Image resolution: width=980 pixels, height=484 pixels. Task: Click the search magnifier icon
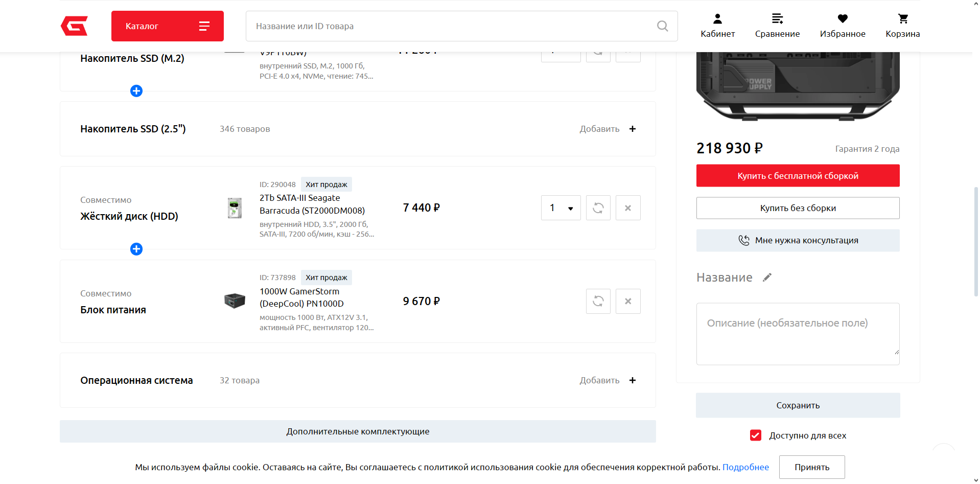[x=662, y=26]
